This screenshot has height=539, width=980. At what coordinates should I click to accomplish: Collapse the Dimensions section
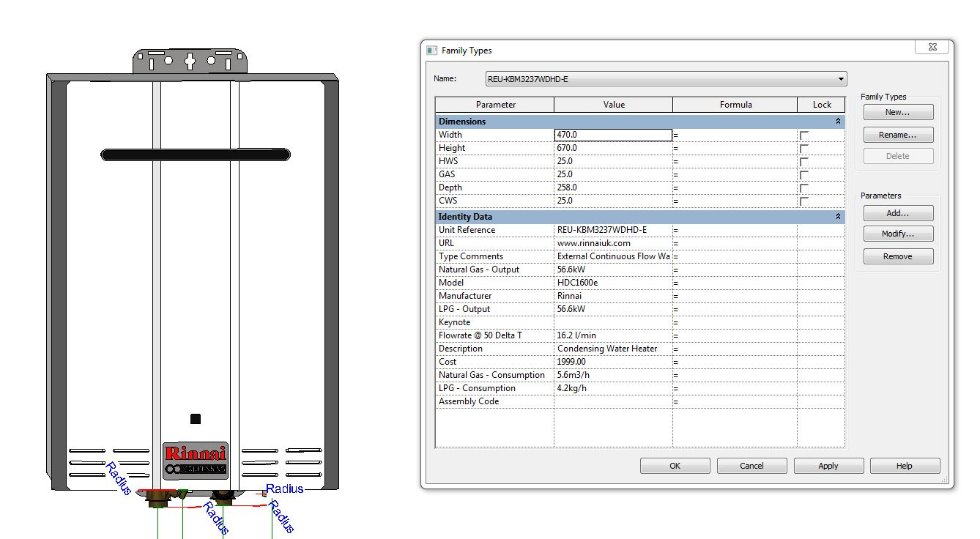838,122
